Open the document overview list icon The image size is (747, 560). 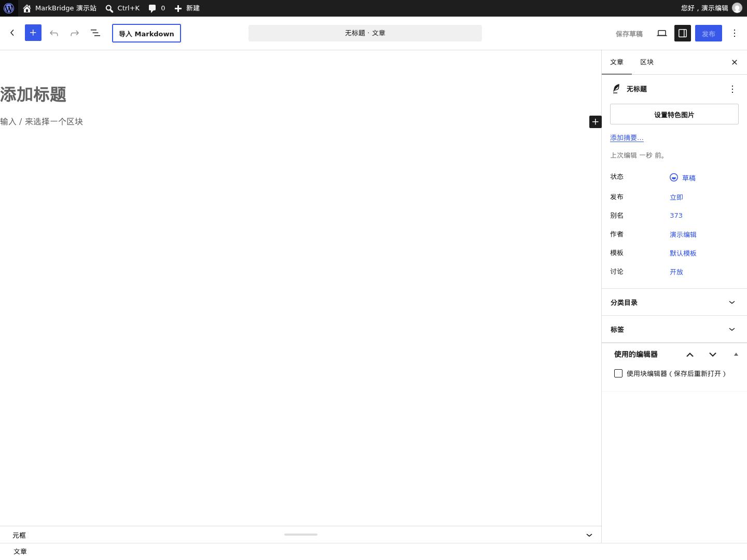tap(95, 33)
